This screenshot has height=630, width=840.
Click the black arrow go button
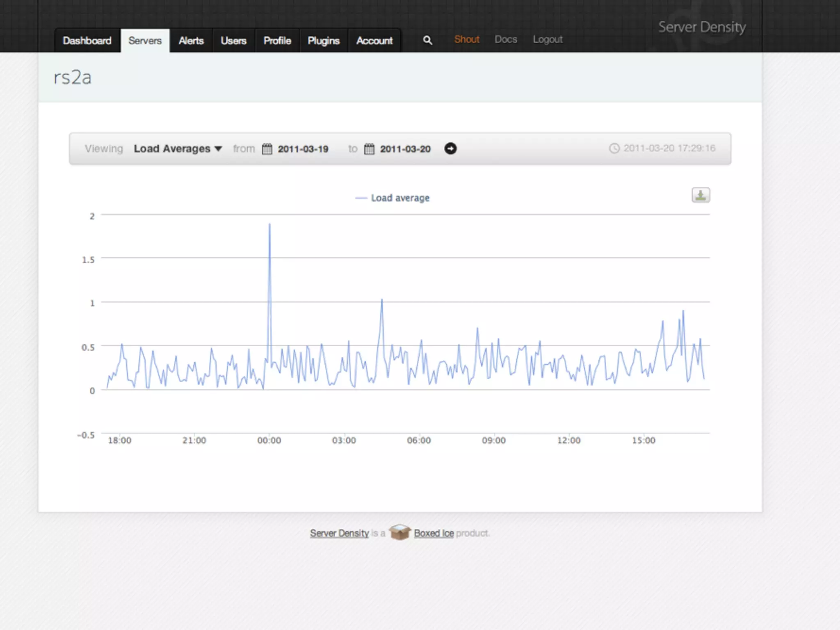point(450,148)
